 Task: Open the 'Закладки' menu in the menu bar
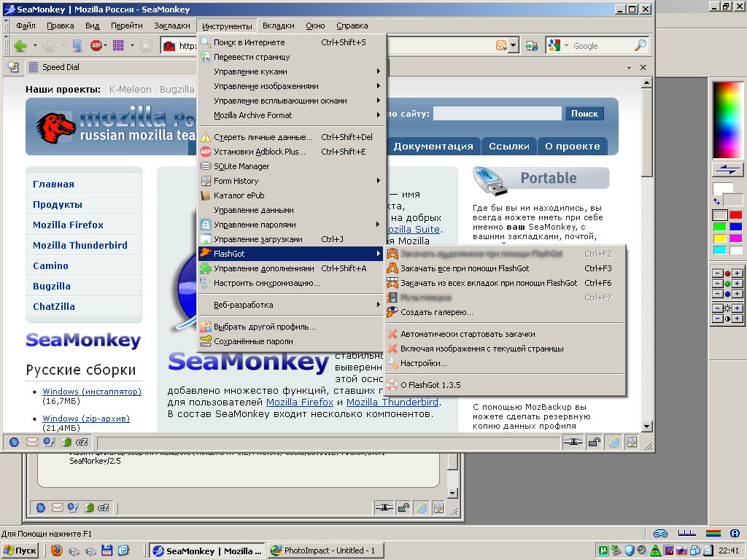tap(172, 26)
